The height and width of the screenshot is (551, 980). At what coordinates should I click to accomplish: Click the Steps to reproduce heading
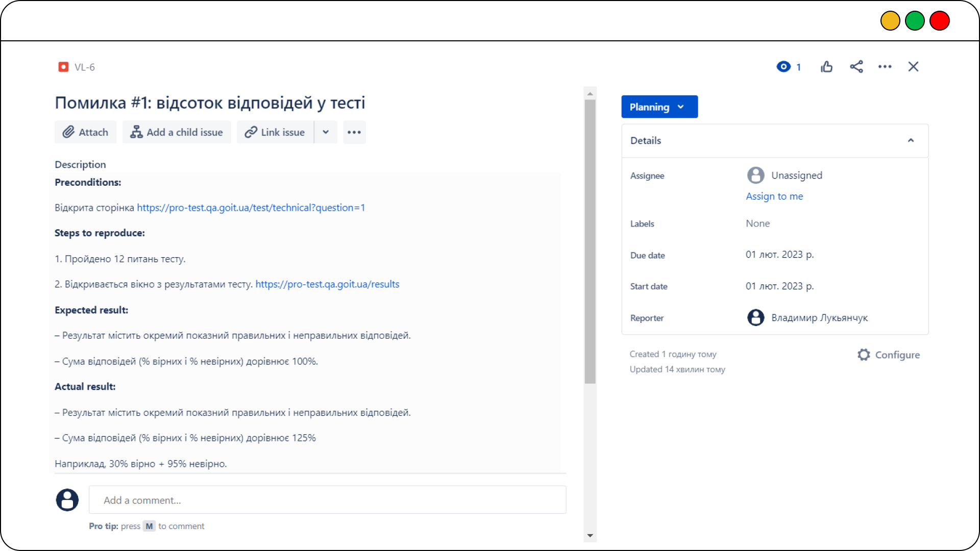[x=100, y=233]
